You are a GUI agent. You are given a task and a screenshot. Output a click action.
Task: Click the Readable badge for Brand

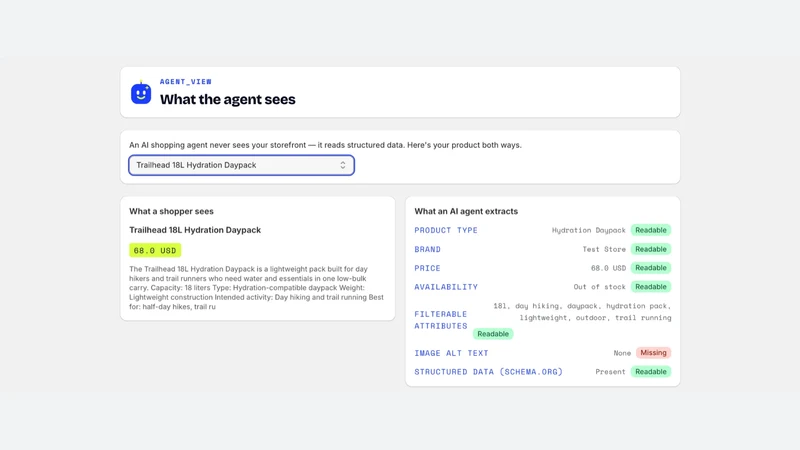[x=651, y=249]
